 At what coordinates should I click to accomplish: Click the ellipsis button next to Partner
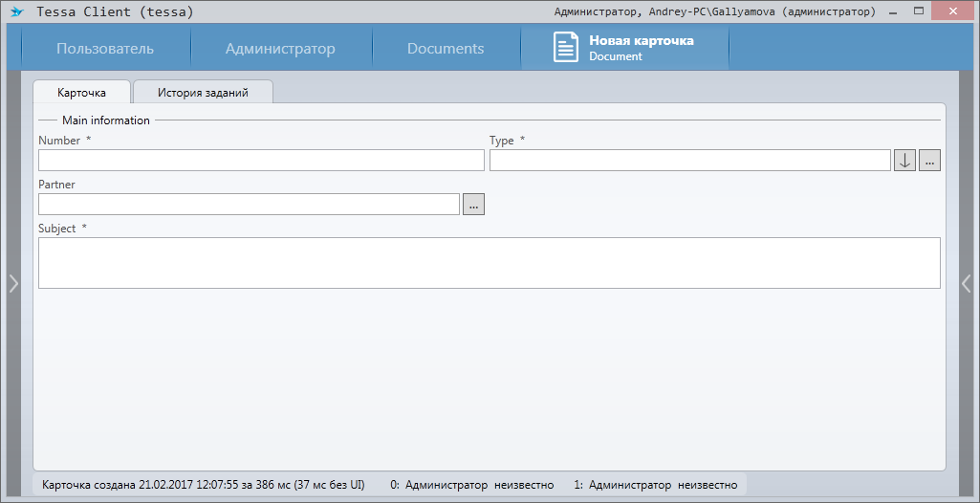473,205
